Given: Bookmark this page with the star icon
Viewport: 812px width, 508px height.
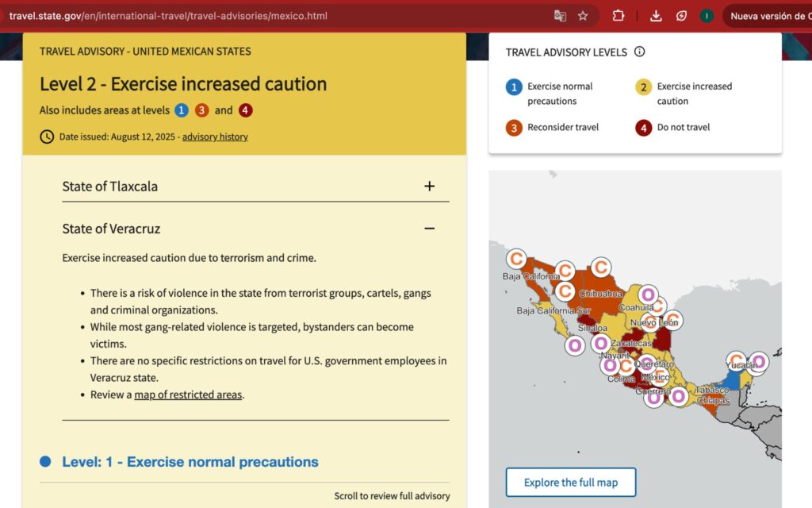Looking at the screenshot, I should [583, 16].
